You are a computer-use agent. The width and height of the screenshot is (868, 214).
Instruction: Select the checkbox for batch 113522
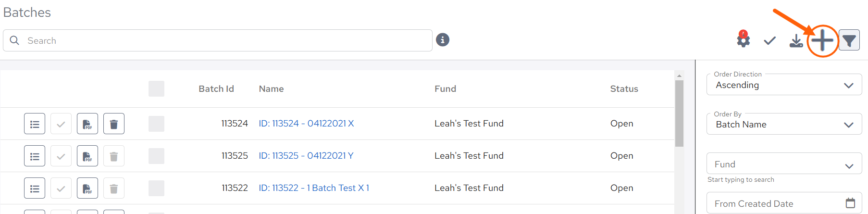point(156,188)
